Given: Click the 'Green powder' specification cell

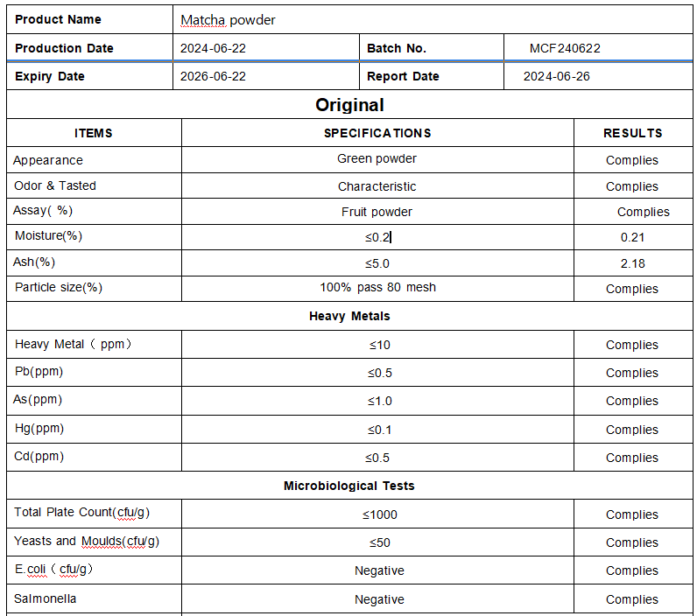Looking at the screenshot, I should coord(377,158).
